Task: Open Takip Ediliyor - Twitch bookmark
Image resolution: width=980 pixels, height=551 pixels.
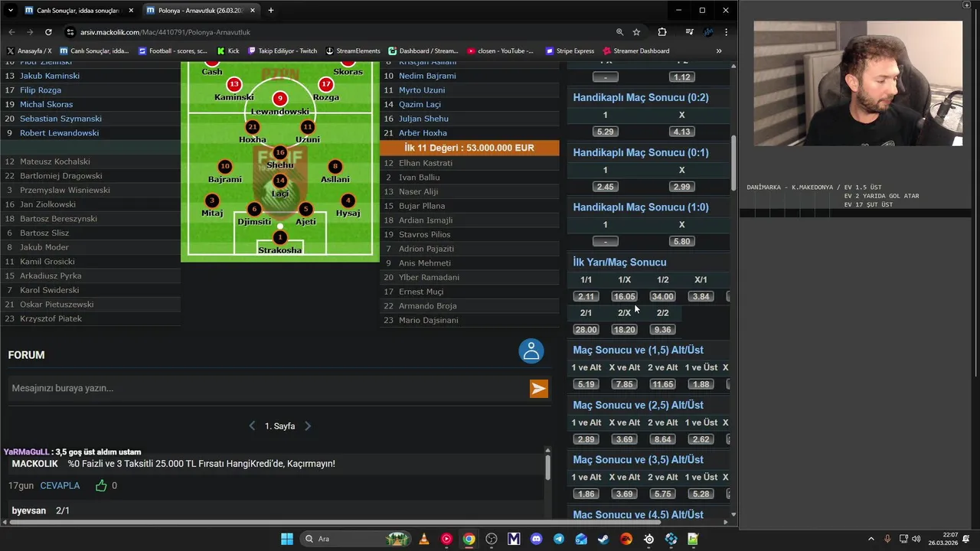Action: pyautogui.click(x=283, y=51)
